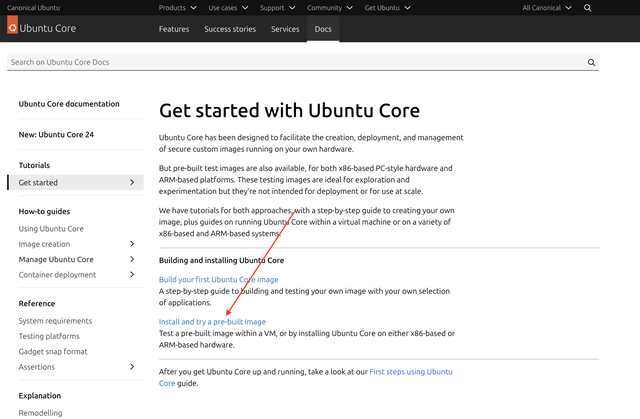Select the Services navigation tab

[x=285, y=29]
